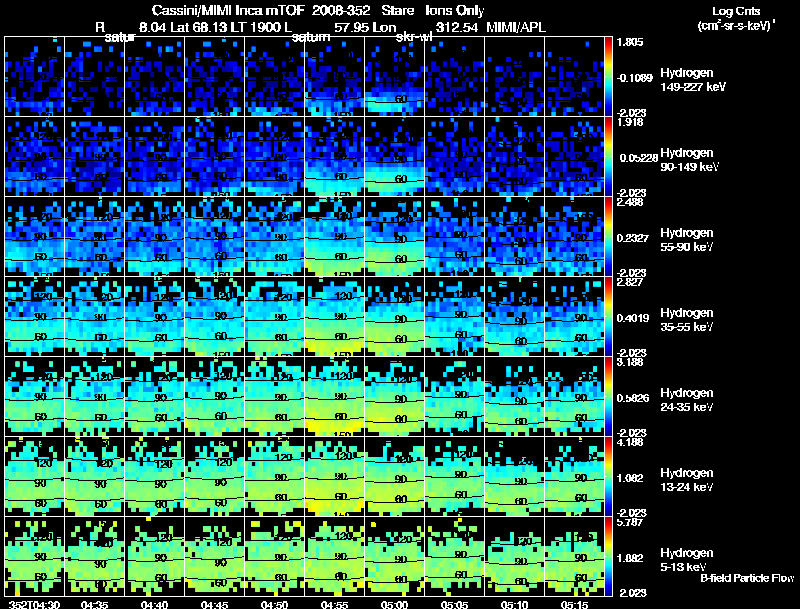Click the '0.5826' scale midpoint value
Screen dimensions: 800x609
(x=633, y=398)
